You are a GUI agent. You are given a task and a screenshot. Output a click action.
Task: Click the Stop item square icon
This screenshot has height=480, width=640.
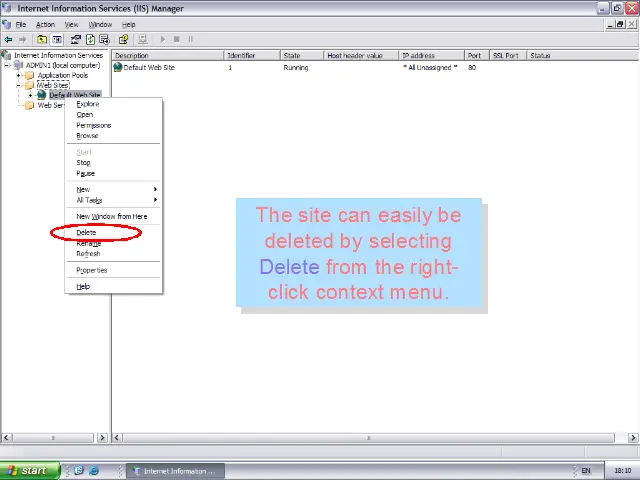(176, 40)
